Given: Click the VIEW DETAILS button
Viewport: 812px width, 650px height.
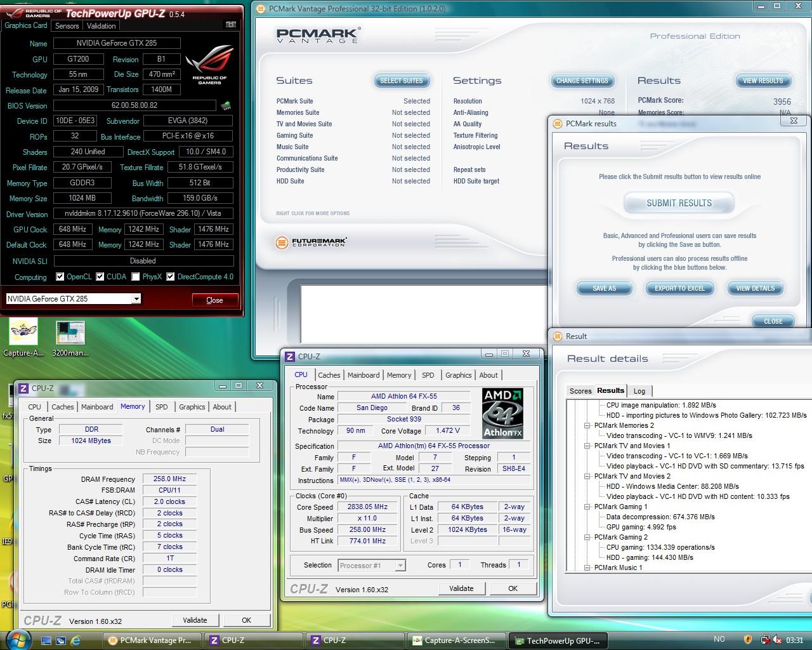Looking at the screenshot, I should (x=755, y=288).
